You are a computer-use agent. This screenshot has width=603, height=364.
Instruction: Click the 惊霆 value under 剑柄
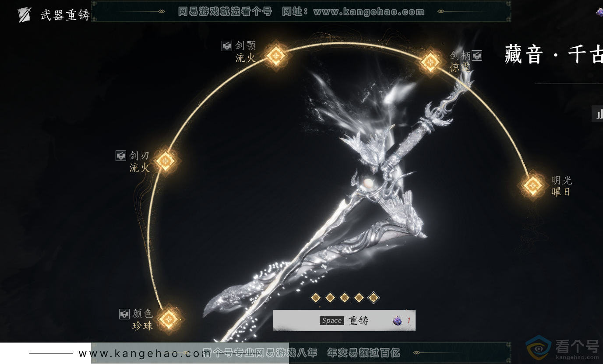coord(460,67)
